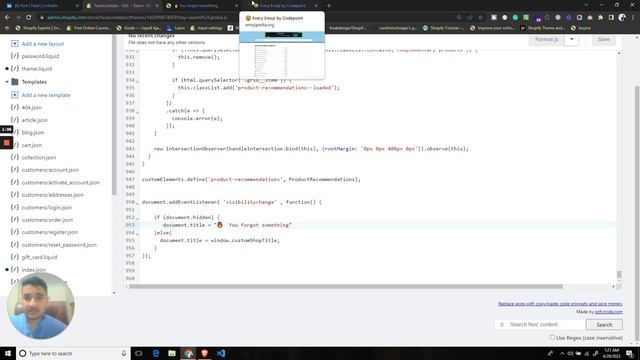Open the Free Online Course bookmark
Viewport: 640px width, 360px height.
89,28
